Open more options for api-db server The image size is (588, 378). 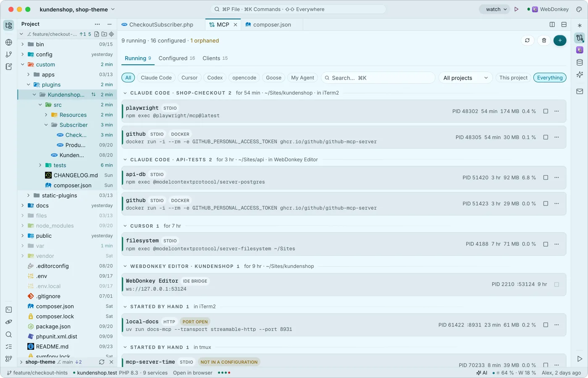(556, 178)
